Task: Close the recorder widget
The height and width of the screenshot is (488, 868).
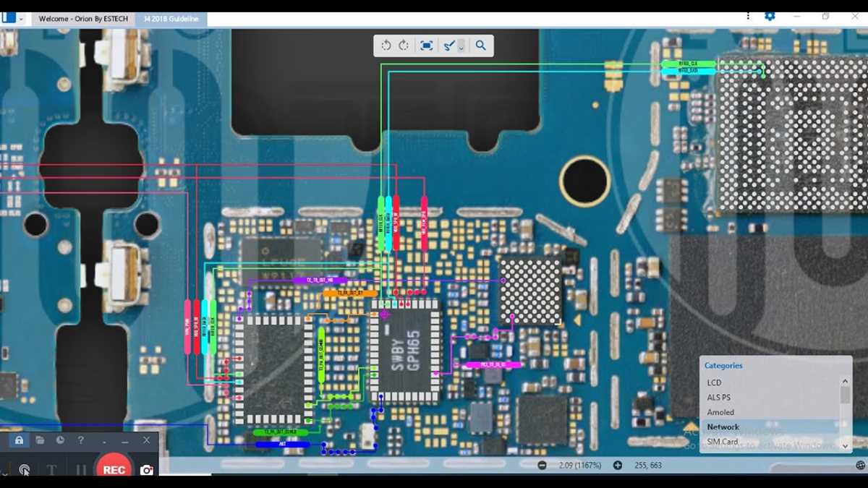Action: (147, 440)
